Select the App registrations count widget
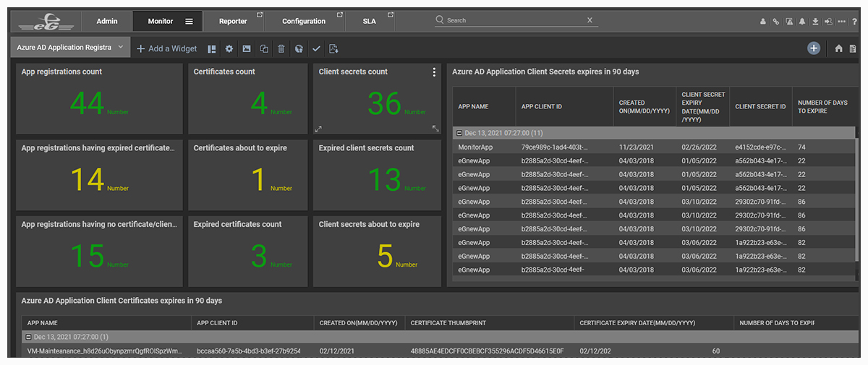Screen dimensions: 868x365 [x=99, y=98]
